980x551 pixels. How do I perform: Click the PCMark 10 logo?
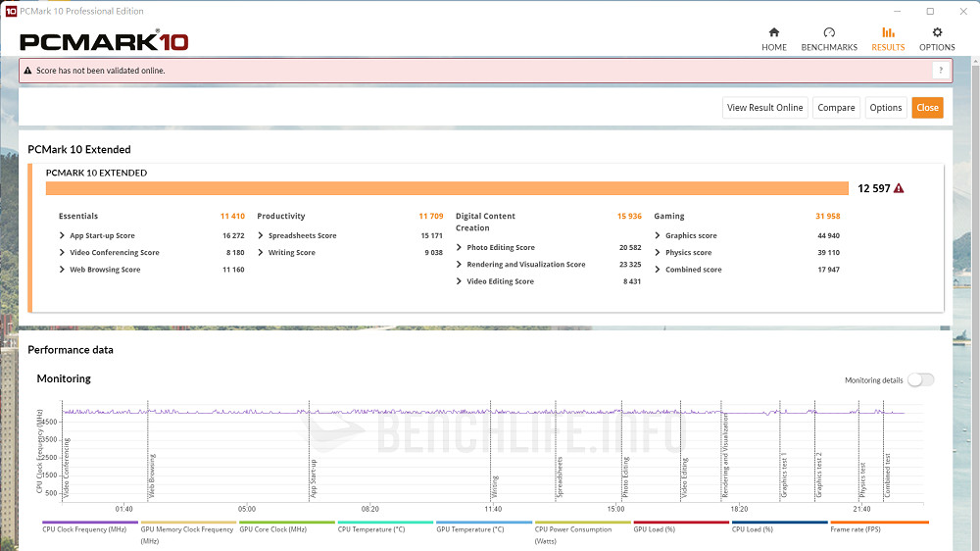104,41
